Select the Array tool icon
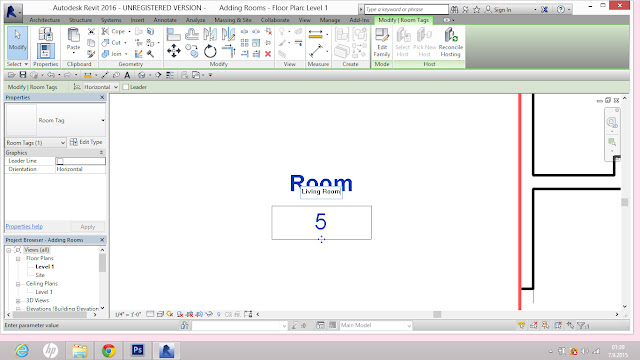The height and width of the screenshot is (360, 640). 244,43
